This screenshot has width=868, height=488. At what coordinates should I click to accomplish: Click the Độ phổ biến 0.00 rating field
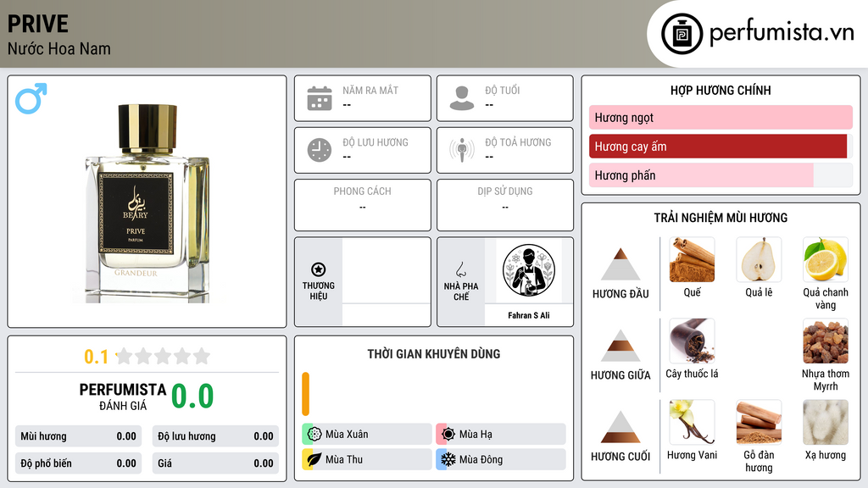(78, 463)
